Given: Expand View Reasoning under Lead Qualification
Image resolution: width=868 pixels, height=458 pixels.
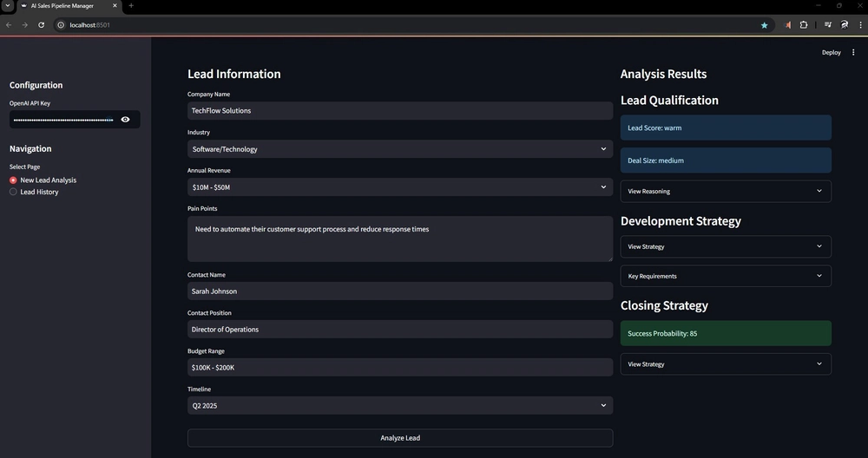Looking at the screenshot, I should 726,192.
